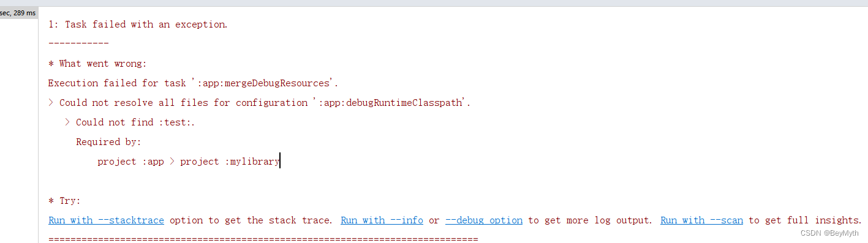Image resolution: width=868 pixels, height=243 pixels.
Task: Click the 'sec, 289 ms' build duration entry
Action: tap(18, 13)
